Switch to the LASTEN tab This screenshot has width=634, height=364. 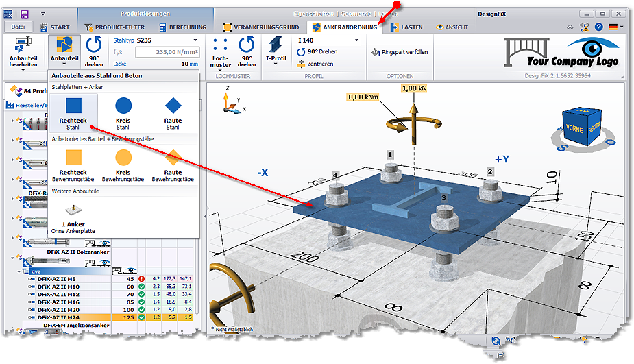click(x=406, y=27)
